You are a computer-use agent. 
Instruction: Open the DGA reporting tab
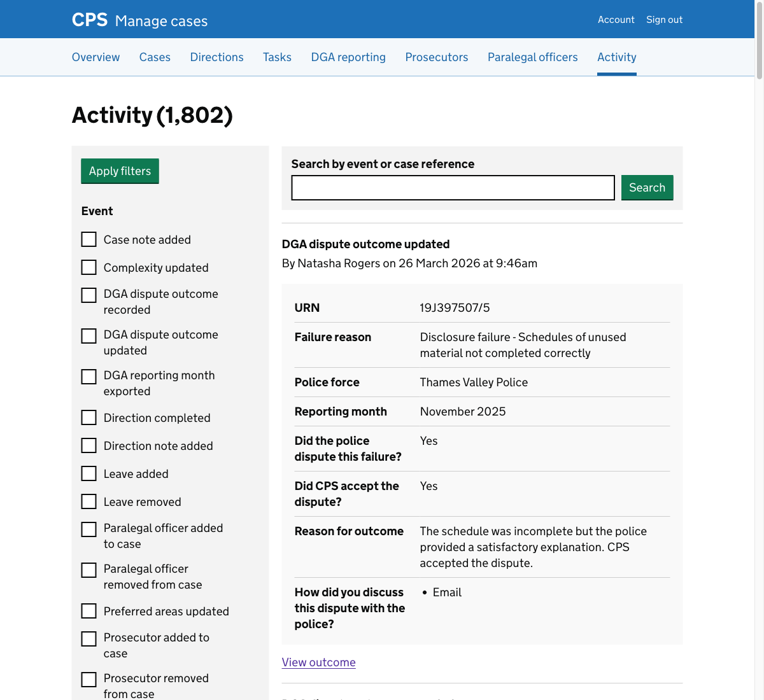[348, 57]
